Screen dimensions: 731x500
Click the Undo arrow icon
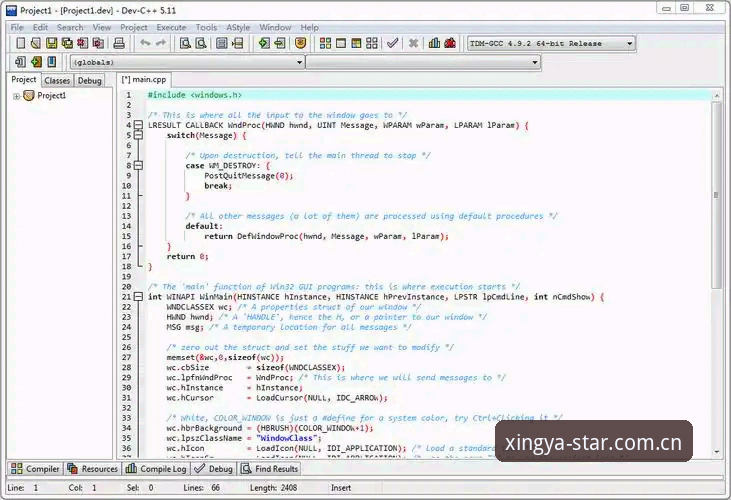click(x=145, y=43)
